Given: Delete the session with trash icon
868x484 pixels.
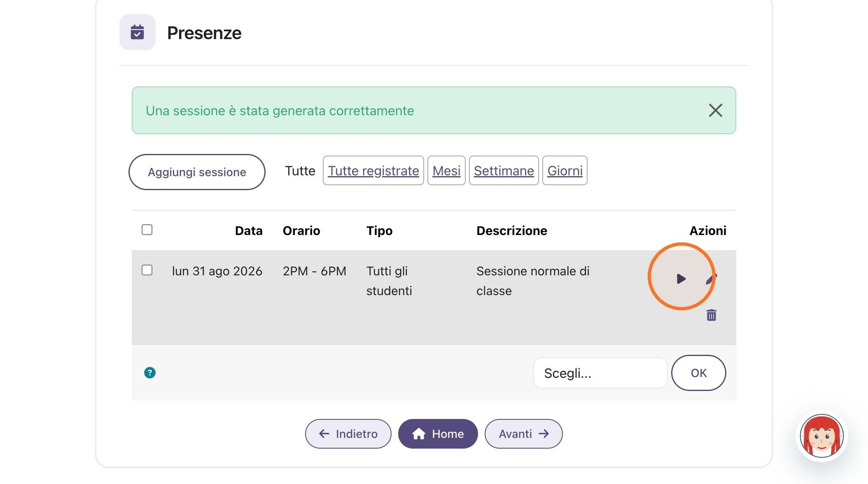Looking at the screenshot, I should pyautogui.click(x=711, y=315).
